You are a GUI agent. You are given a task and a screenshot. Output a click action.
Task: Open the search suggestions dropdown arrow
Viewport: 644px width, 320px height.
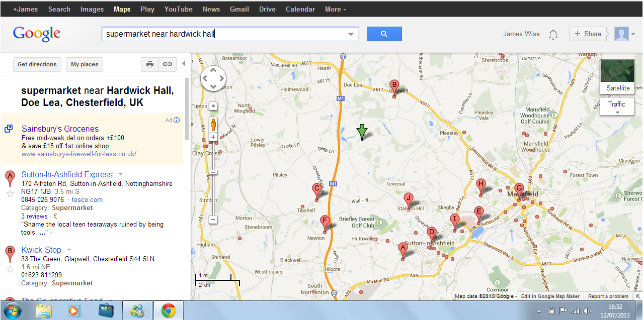pos(351,34)
